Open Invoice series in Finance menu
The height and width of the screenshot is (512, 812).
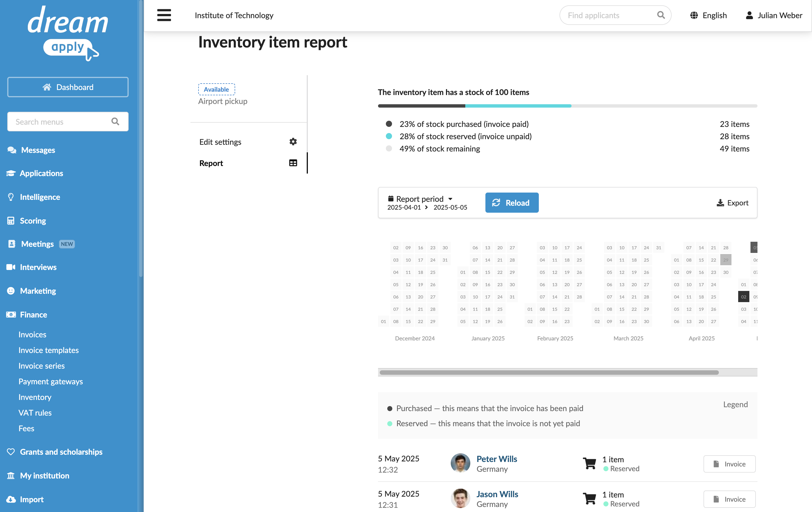coord(41,366)
